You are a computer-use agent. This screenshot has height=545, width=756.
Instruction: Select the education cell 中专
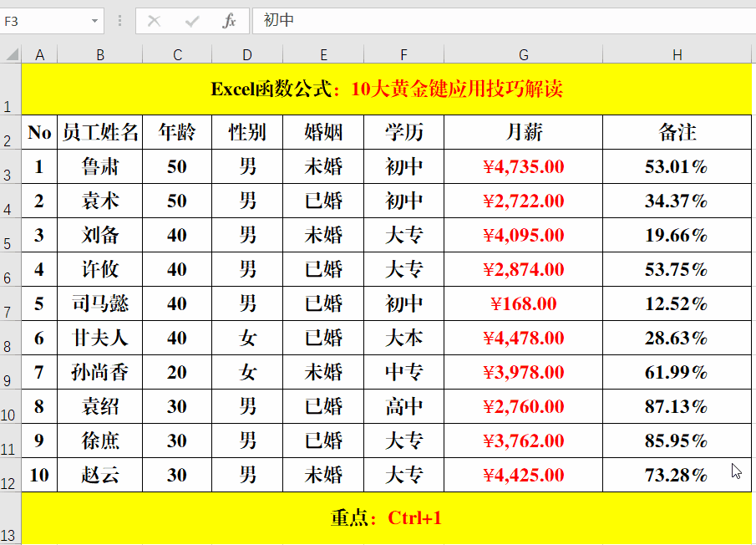[x=403, y=372]
